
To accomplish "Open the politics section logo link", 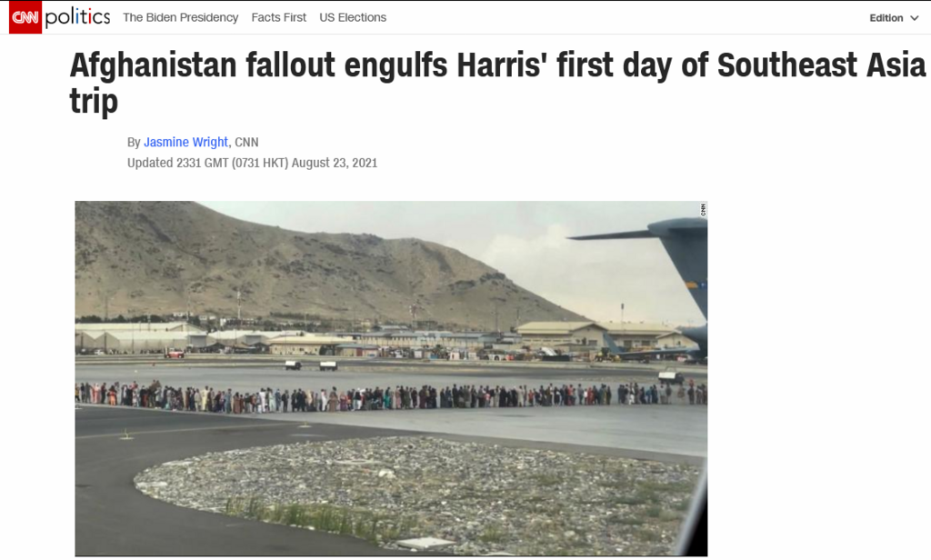I will pos(78,17).
